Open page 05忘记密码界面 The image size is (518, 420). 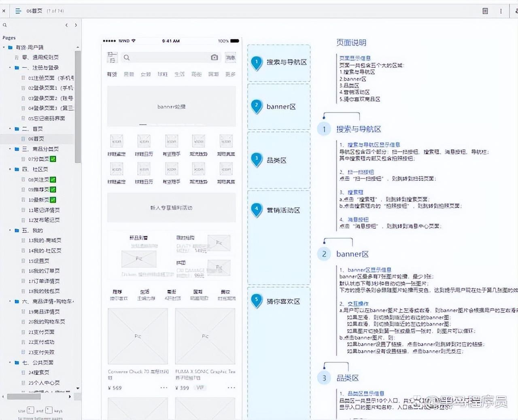46,118
